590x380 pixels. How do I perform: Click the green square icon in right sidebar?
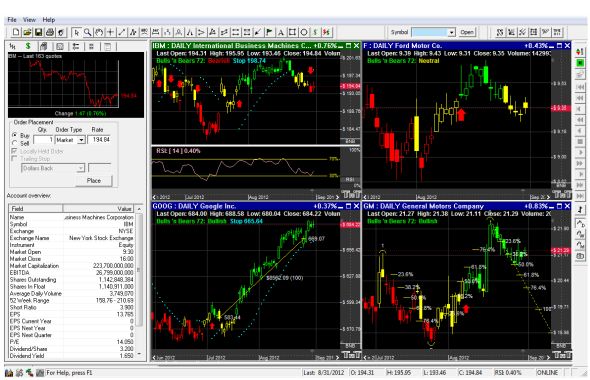click(x=580, y=62)
